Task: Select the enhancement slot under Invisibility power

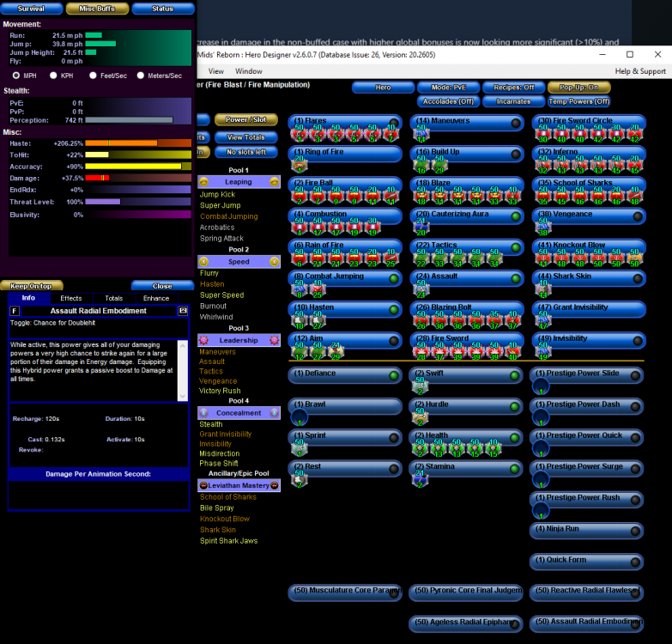Action: click(x=543, y=352)
